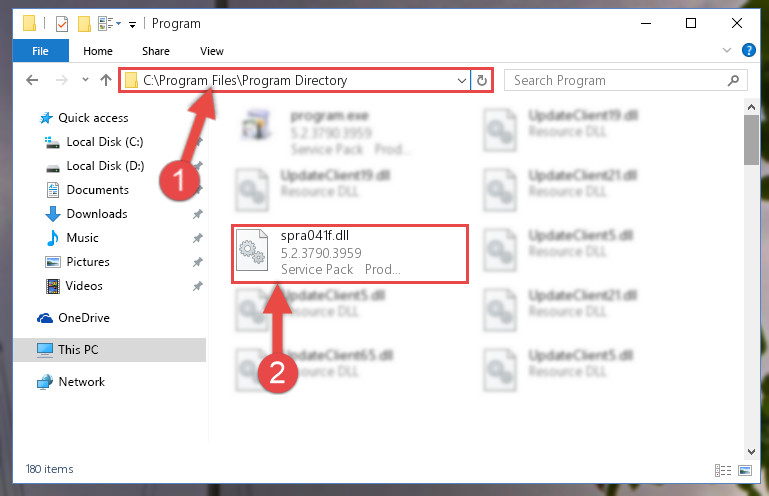
Task: Toggle pin on Music folder
Action: (198, 238)
